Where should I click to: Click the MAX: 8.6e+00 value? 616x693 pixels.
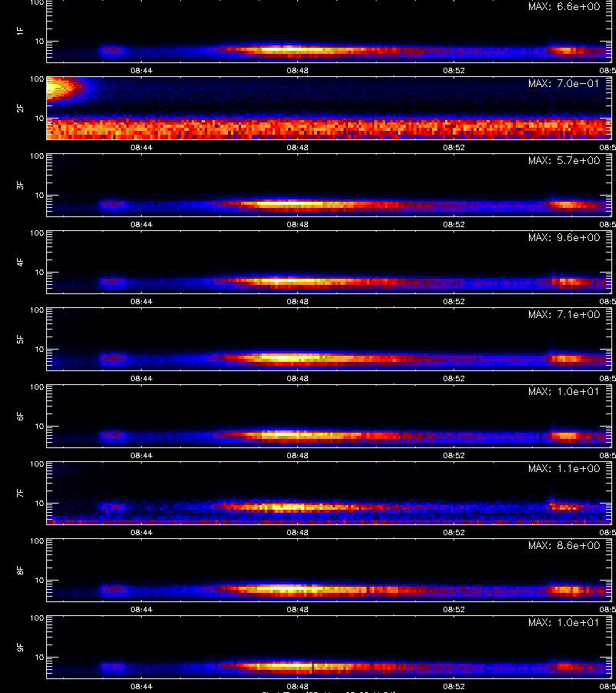pyautogui.click(x=564, y=545)
